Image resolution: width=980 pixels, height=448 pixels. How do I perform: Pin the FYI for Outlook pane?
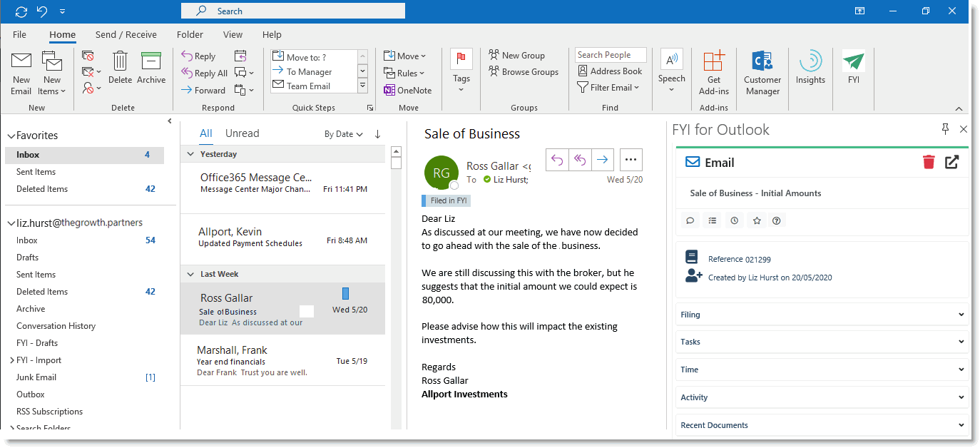pos(946,128)
